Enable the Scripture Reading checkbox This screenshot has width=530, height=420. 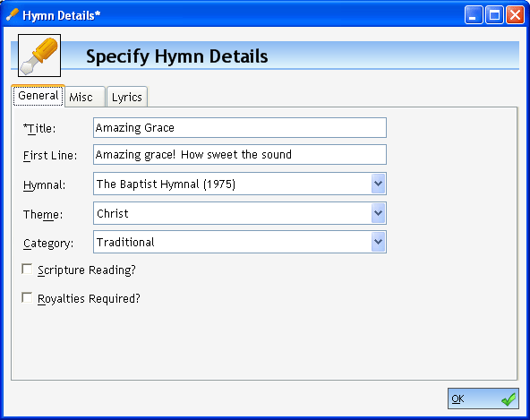coord(27,270)
